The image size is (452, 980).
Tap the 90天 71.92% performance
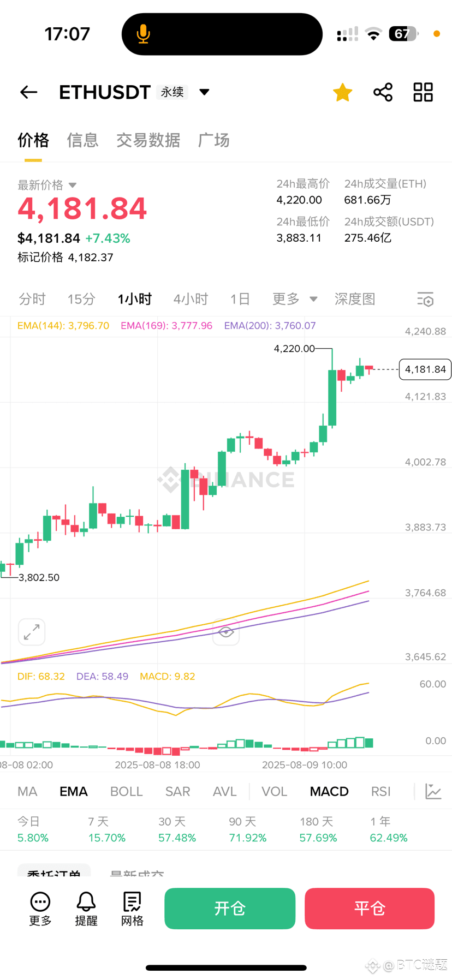point(247,829)
